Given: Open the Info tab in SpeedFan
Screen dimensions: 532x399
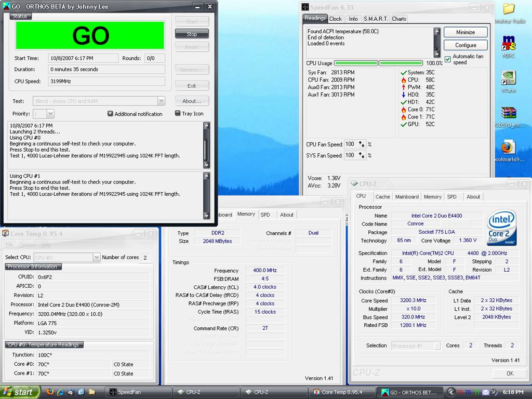Looking at the screenshot, I should coord(353,19).
